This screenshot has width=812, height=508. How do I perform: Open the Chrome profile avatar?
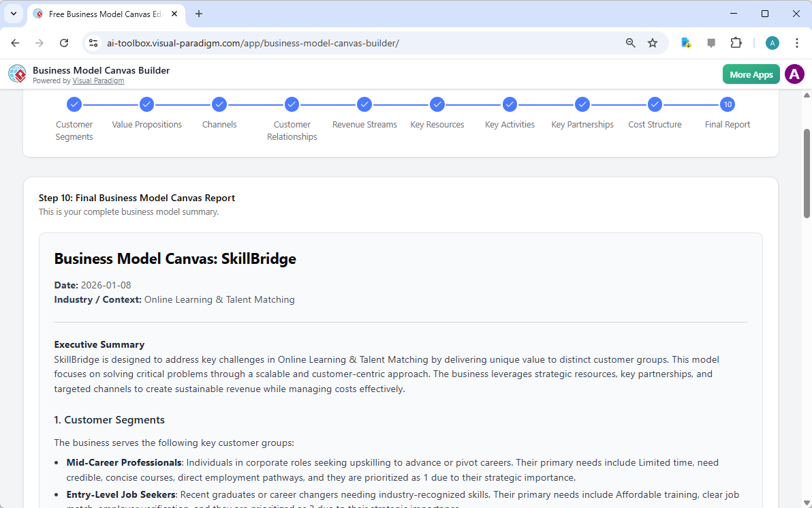click(x=772, y=42)
